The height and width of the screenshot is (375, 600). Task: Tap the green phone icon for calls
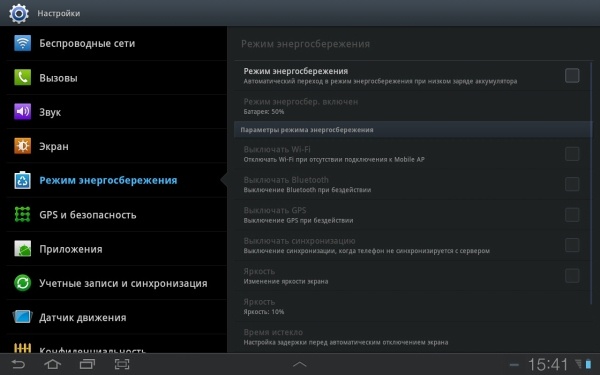tap(23, 77)
